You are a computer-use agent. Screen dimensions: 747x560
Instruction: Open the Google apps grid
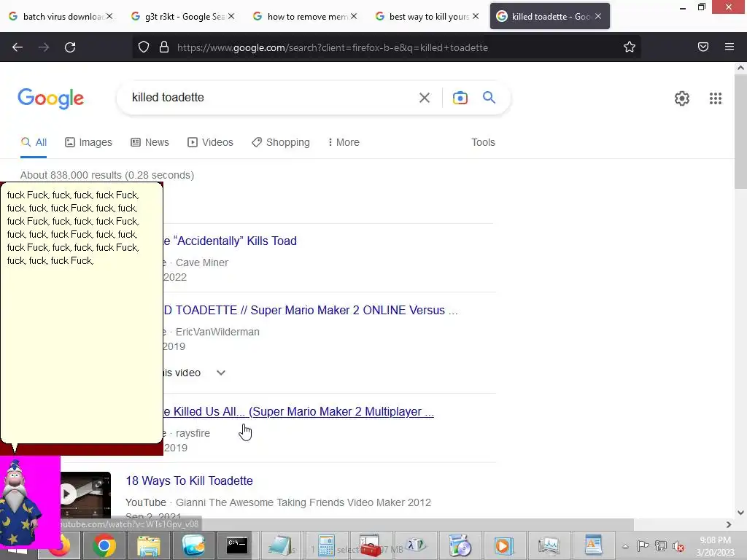click(715, 98)
